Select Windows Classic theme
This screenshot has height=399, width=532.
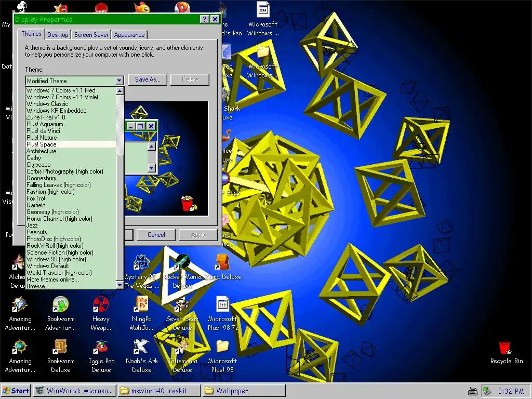pos(71,104)
